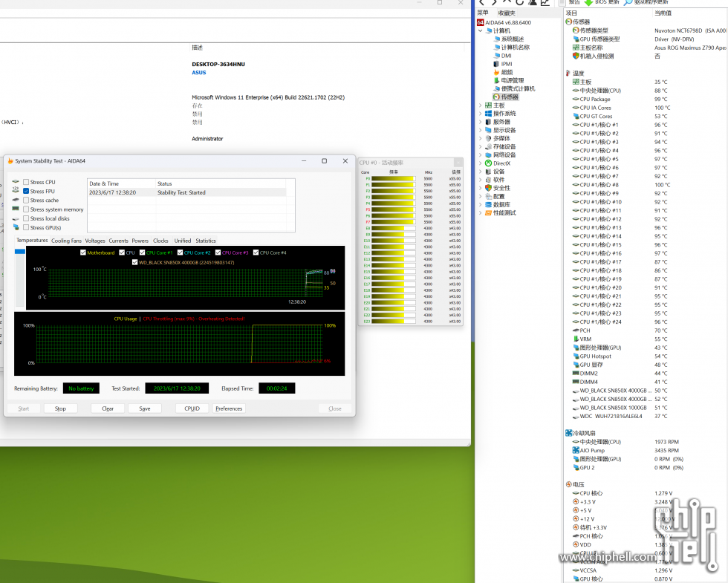Screen dimensions: 728x583
Task: Check the Stress CPU checkbox
Action: point(26,182)
